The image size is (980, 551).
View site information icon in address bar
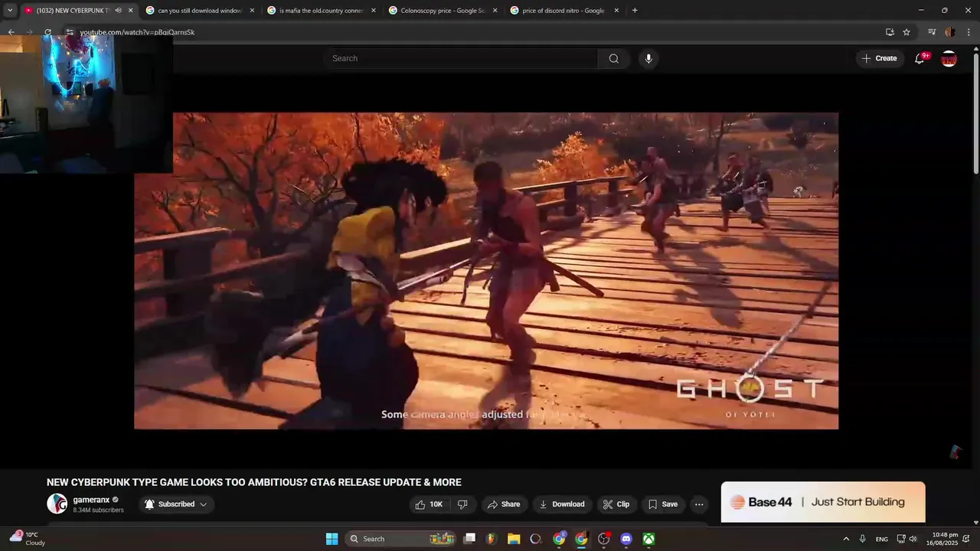click(70, 32)
